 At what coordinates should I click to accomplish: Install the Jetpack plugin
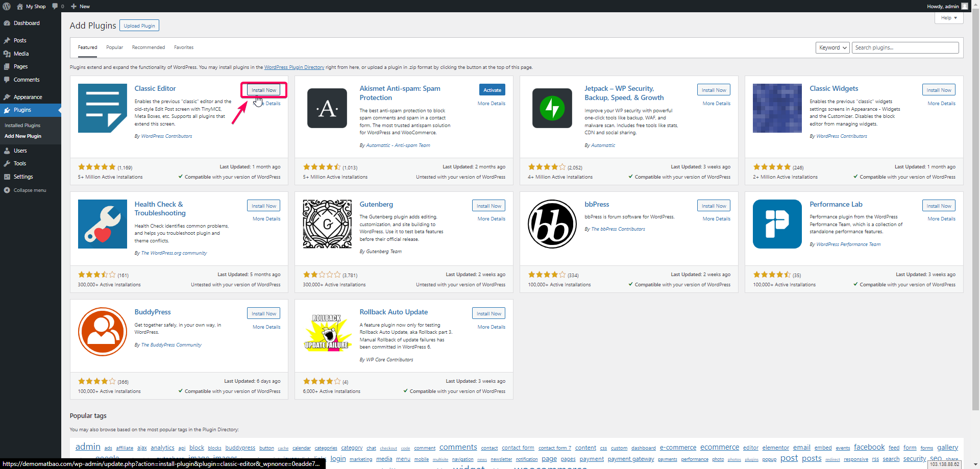[714, 90]
